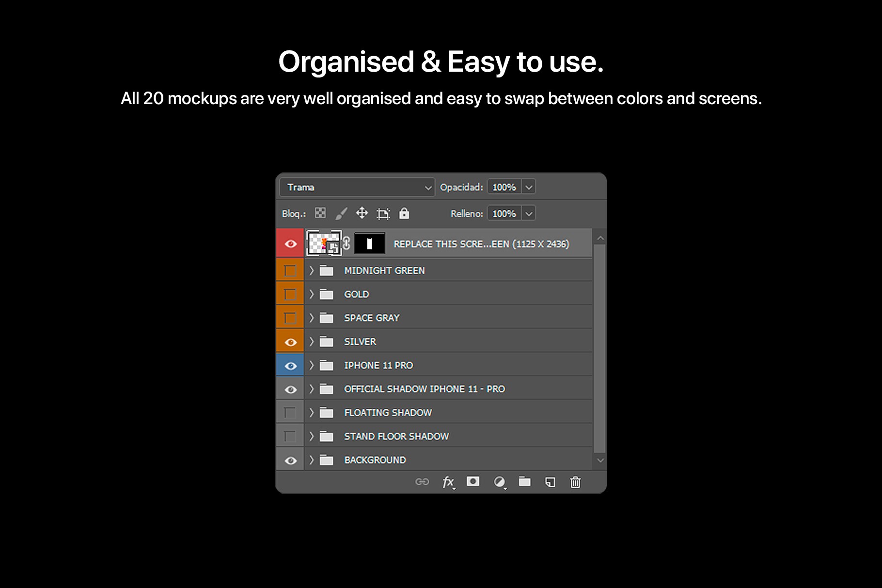The image size is (882, 588).
Task: Select the black layer mask thumbnail
Action: tap(370, 243)
